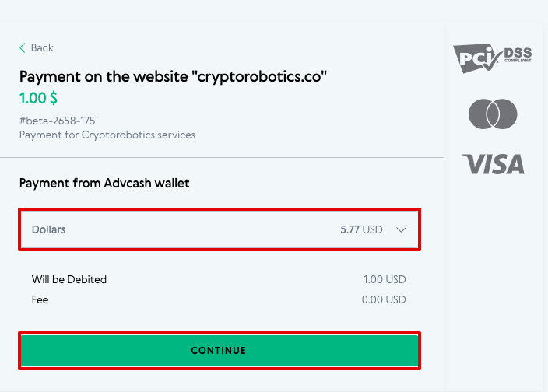
Task: Click Payment for Cryptorobotics services description
Action: pyautogui.click(x=107, y=135)
